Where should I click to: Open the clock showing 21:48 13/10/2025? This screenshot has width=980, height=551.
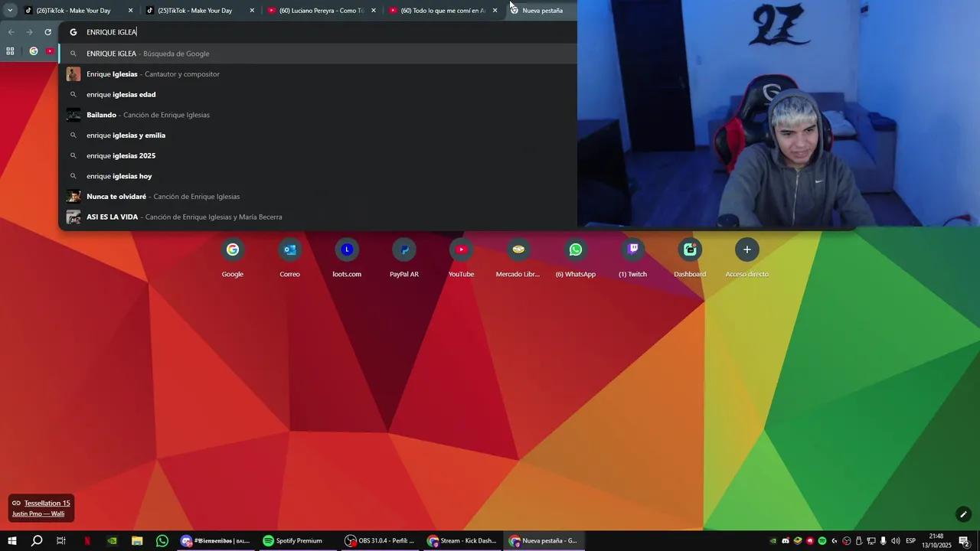(x=936, y=541)
